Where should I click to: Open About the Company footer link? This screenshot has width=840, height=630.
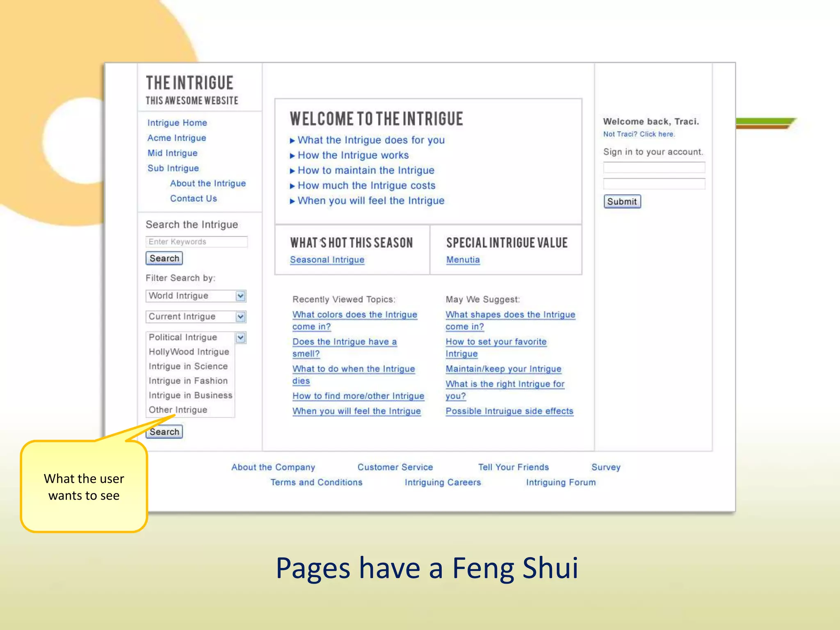tap(273, 467)
